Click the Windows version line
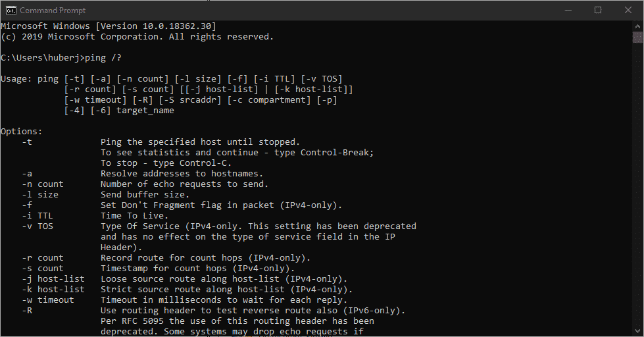 (x=109, y=26)
